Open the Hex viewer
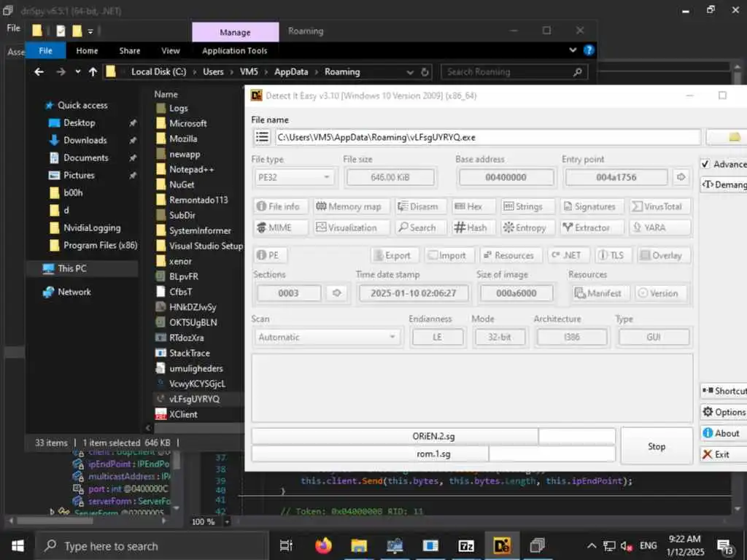Image resolution: width=747 pixels, height=560 pixels. click(473, 206)
